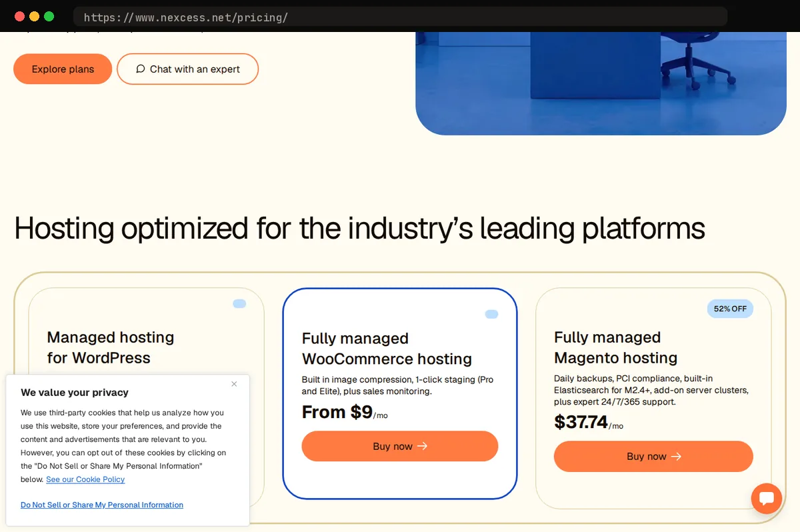Click the blue office hero image
Image resolution: width=800 pixels, height=532 pixels.
601,83
